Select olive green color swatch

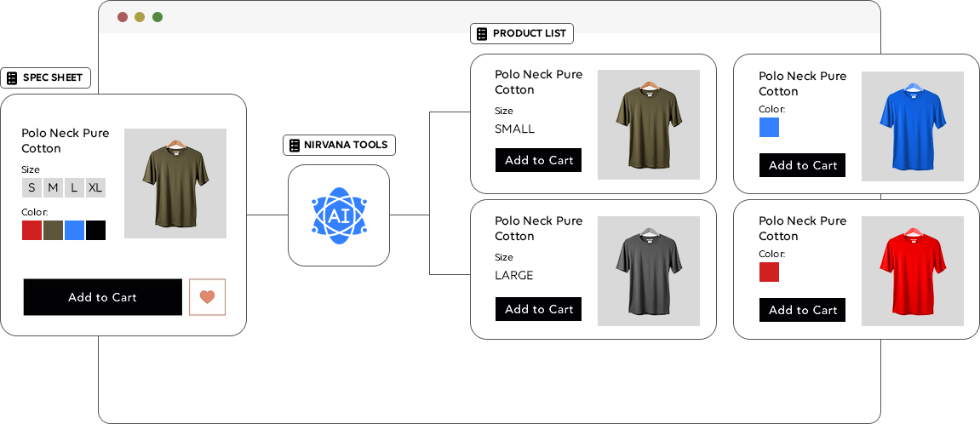pyautogui.click(x=53, y=230)
